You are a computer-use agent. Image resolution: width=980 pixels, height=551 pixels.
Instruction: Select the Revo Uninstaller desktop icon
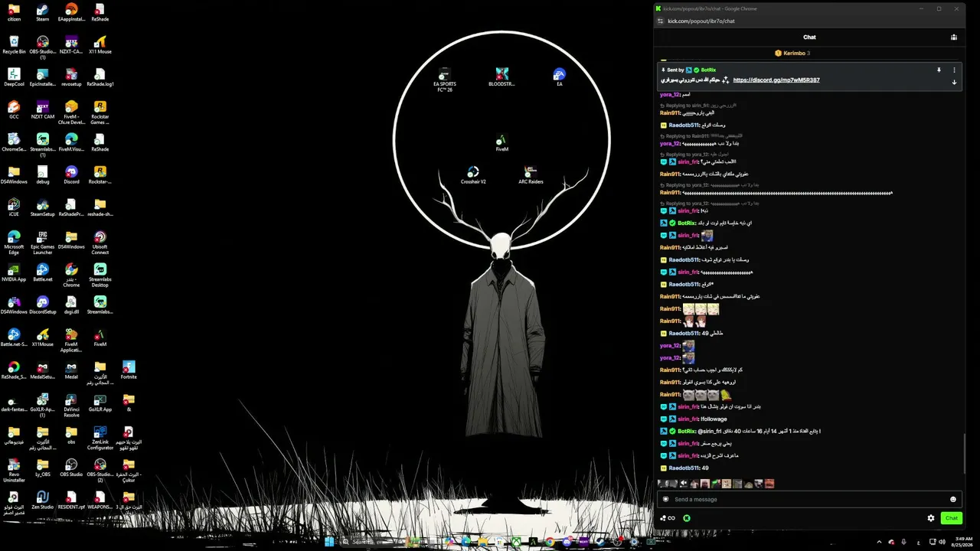14,470
